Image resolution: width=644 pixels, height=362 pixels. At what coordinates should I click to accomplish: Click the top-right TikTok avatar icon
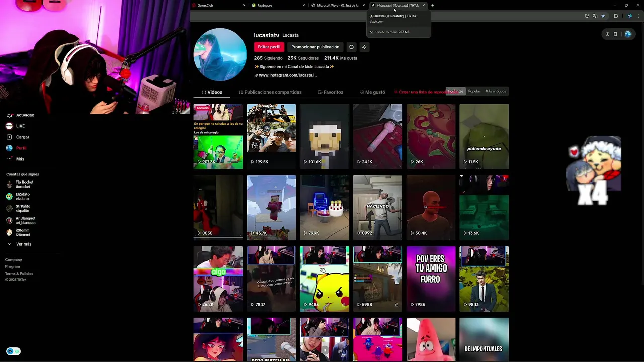627,34
